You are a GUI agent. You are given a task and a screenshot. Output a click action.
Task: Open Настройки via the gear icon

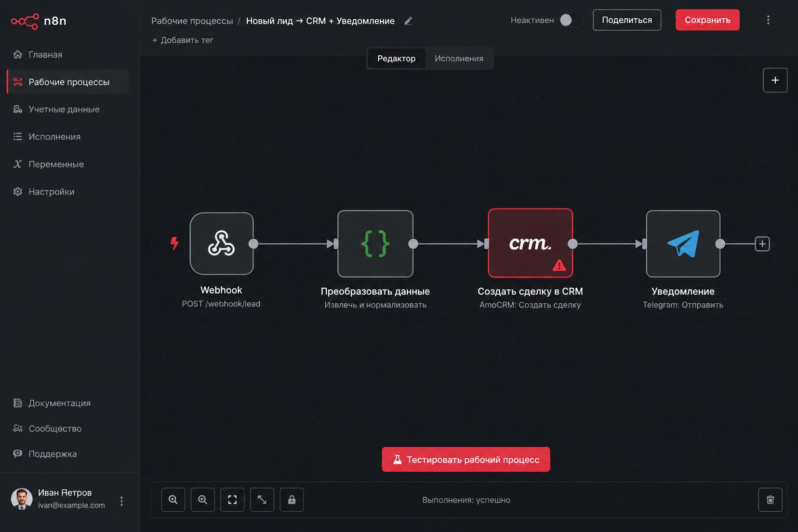pyautogui.click(x=18, y=192)
